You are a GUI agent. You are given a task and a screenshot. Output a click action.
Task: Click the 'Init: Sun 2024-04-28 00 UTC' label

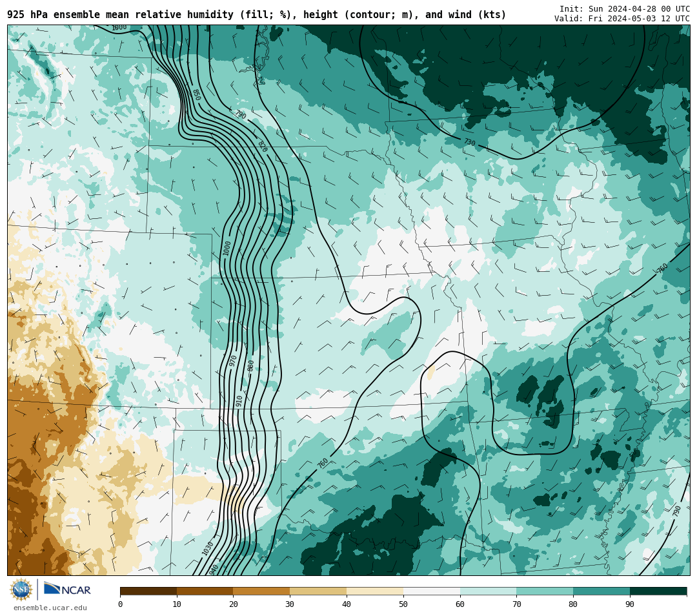point(625,9)
